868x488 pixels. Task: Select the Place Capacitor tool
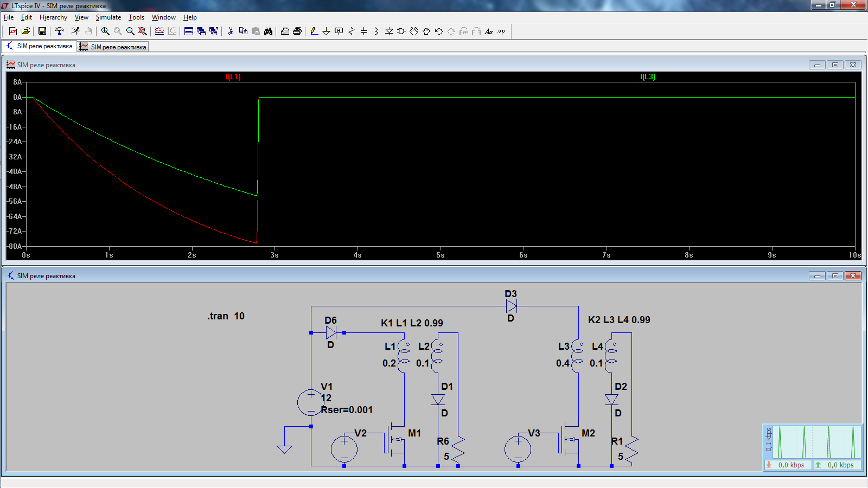coord(363,31)
